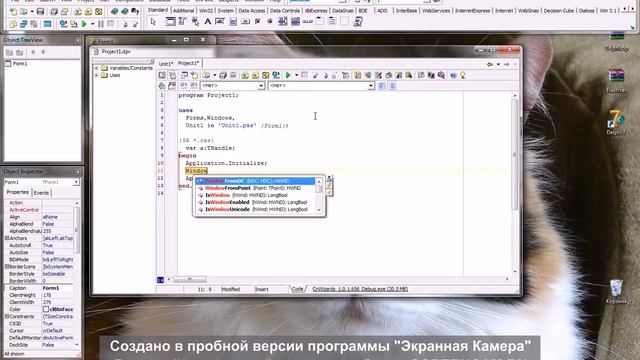
Task: Switch to the Project1* editor tab
Action: pyautogui.click(x=188, y=63)
